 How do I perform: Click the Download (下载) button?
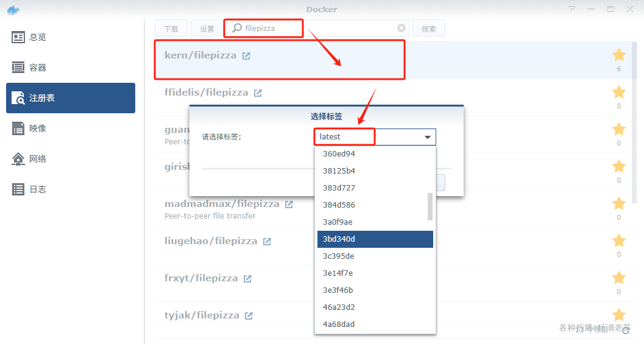coord(171,29)
